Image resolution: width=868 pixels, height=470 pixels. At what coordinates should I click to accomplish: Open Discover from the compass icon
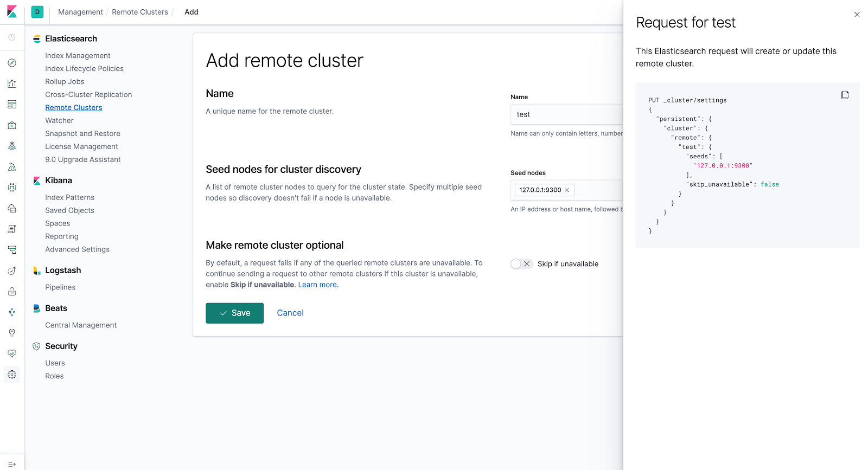(x=12, y=63)
